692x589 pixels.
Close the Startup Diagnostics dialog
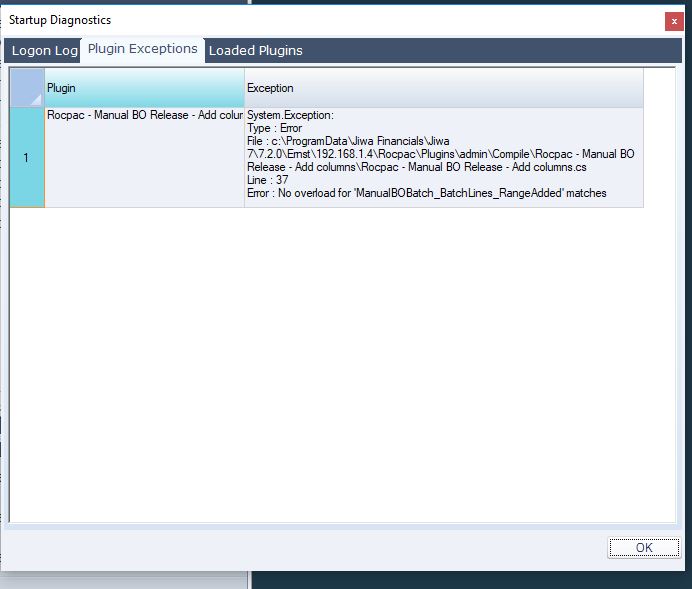click(674, 20)
